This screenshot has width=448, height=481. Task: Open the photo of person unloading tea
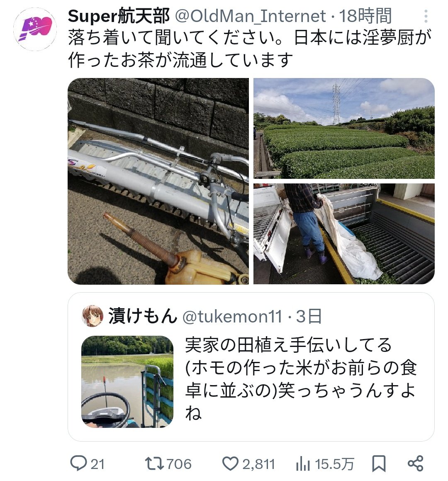point(344,234)
